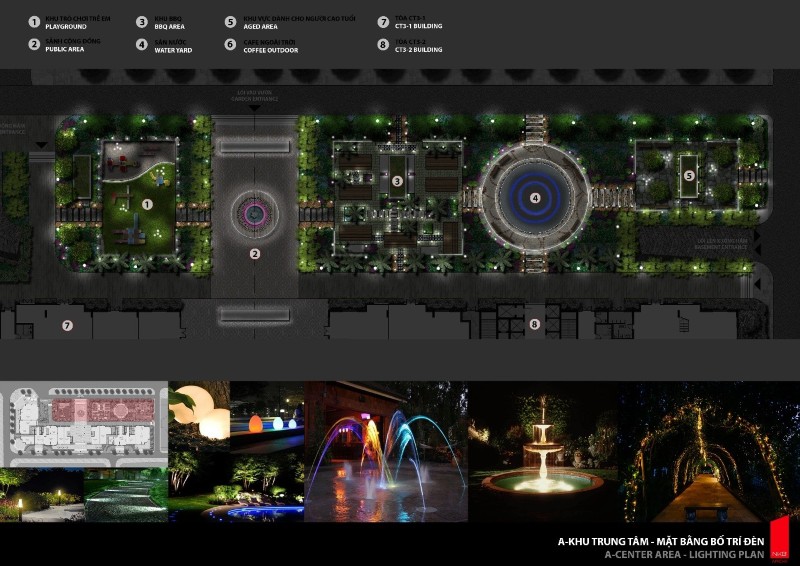Image resolution: width=800 pixels, height=566 pixels.
Task: Click the "Coffee Outdoor" legend label
Action: pyautogui.click(x=270, y=49)
